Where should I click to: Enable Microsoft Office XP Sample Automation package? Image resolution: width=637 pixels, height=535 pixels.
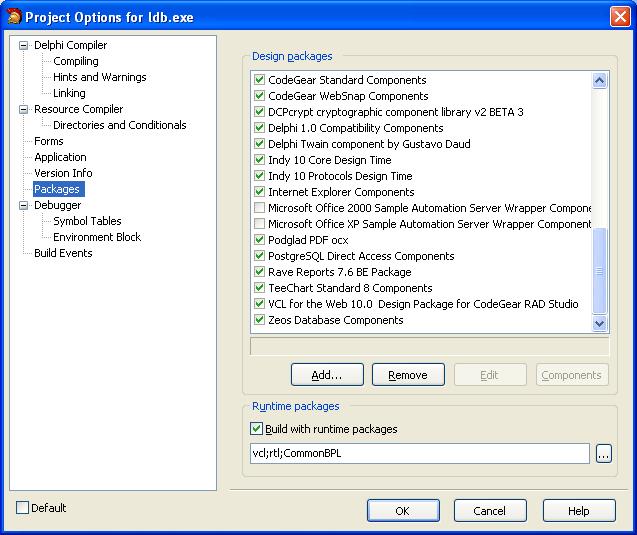coord(259,224)
